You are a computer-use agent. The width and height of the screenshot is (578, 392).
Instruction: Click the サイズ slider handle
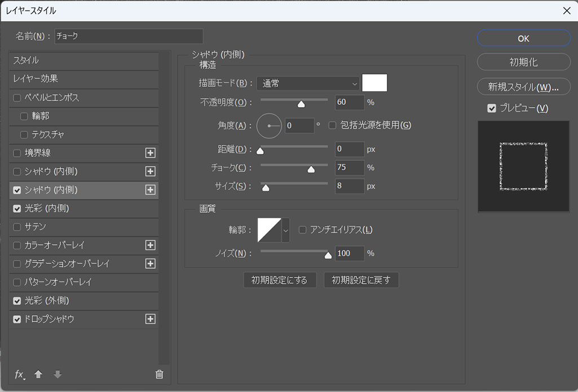[266, 188]
